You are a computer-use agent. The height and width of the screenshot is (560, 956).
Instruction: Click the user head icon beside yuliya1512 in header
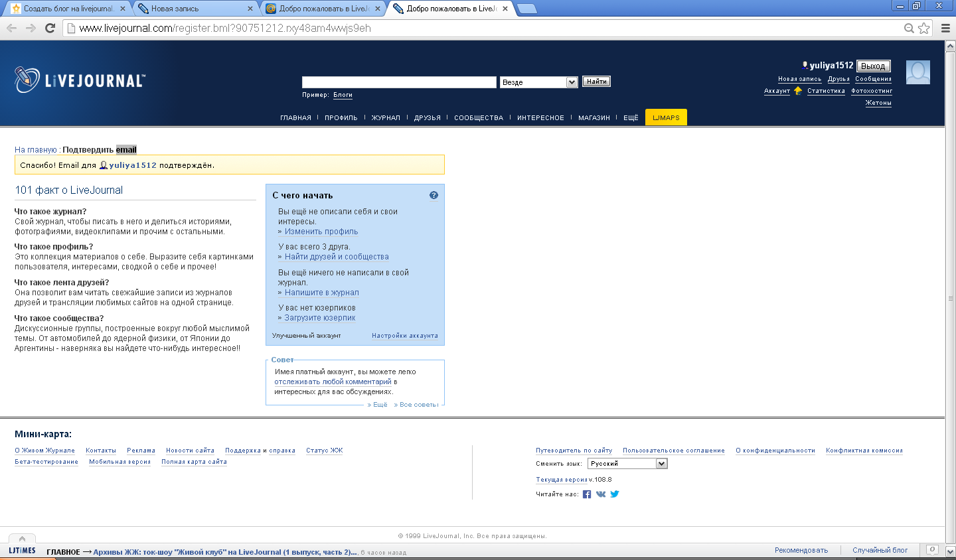[x=805, y=66]
